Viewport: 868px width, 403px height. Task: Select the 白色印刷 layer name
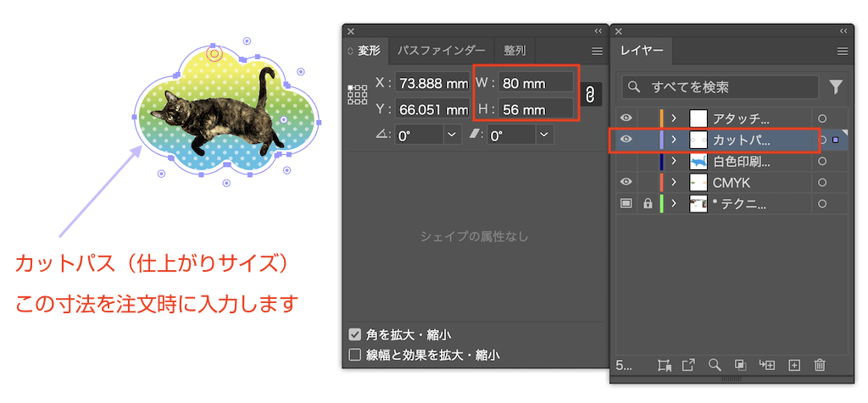pyautogui.click(x=742, y=162)
